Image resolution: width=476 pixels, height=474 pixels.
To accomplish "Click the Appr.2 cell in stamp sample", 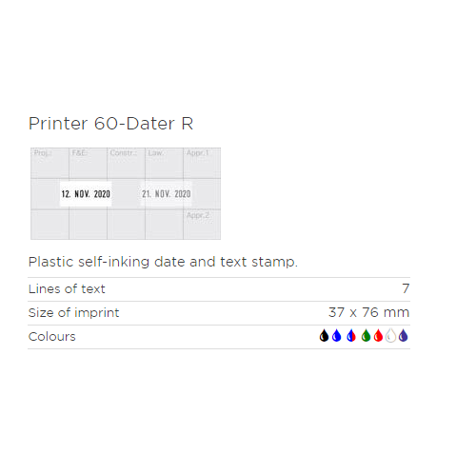I will pos(202,225).
